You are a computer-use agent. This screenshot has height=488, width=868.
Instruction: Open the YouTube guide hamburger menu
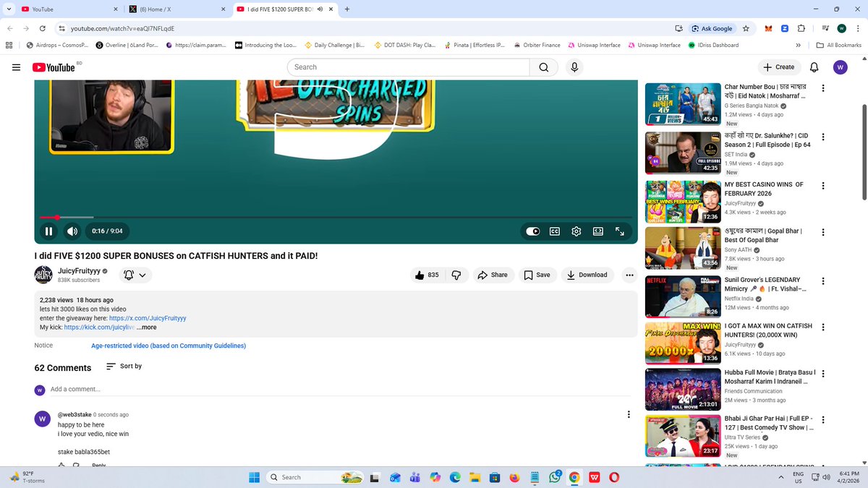(x=16, y=67)
